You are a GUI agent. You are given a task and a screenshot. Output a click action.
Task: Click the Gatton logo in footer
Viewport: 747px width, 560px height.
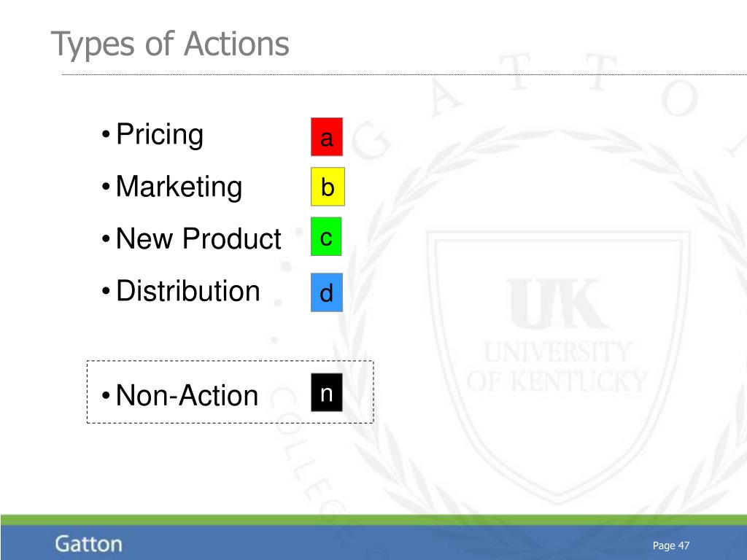pyautogui.click(x=88, y=544)
